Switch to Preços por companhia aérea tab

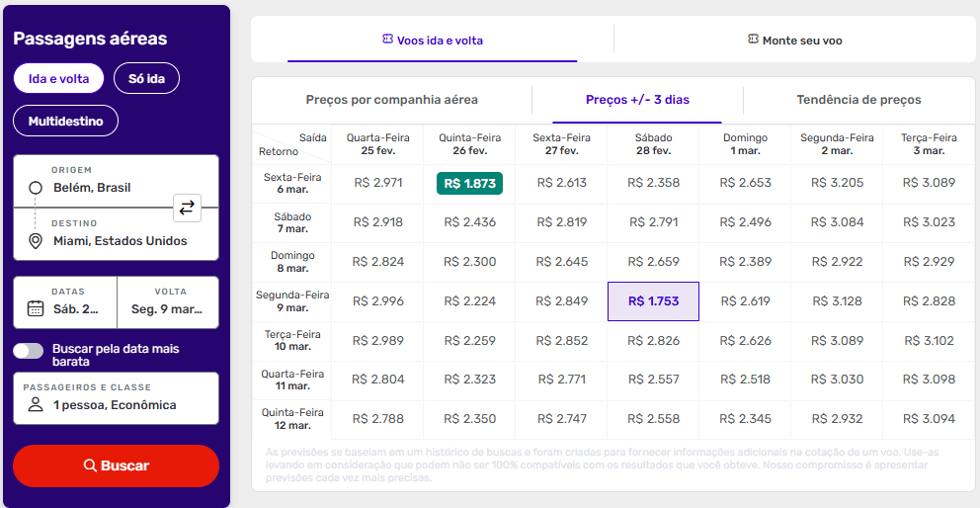point(391,100)
